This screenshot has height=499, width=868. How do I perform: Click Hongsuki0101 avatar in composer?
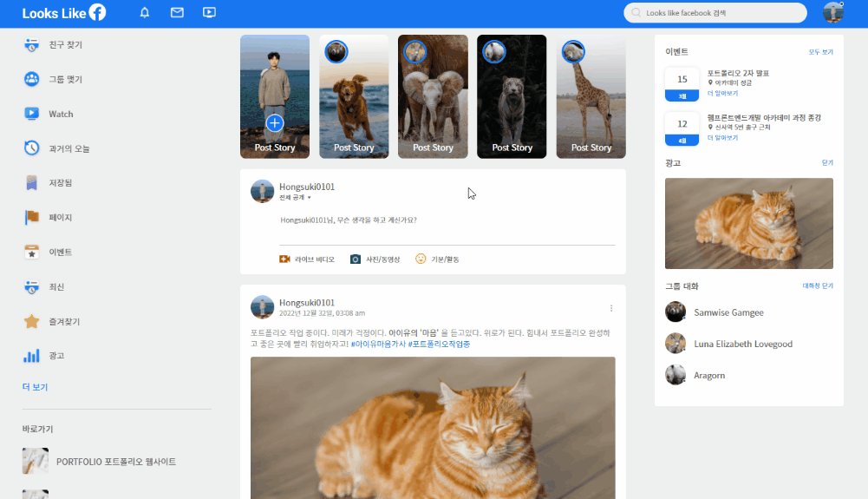pyautogui.click(x=263, y=191)
